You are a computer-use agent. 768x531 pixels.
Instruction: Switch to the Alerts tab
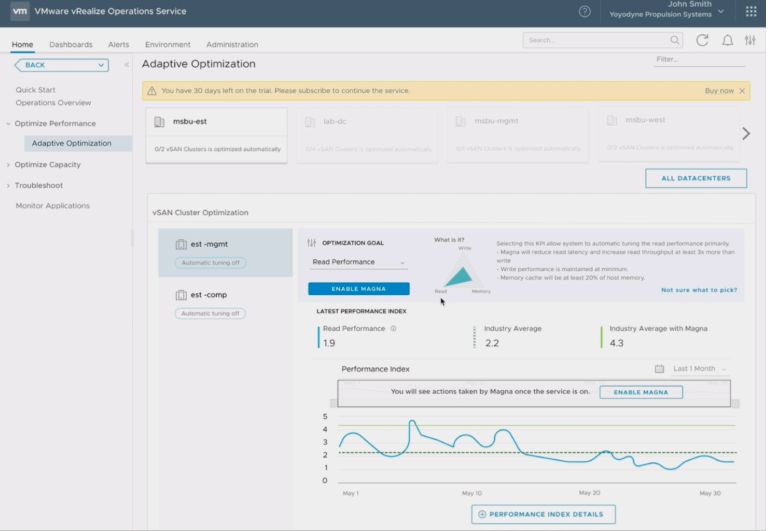pyautogui.click(x=119, y=45)
